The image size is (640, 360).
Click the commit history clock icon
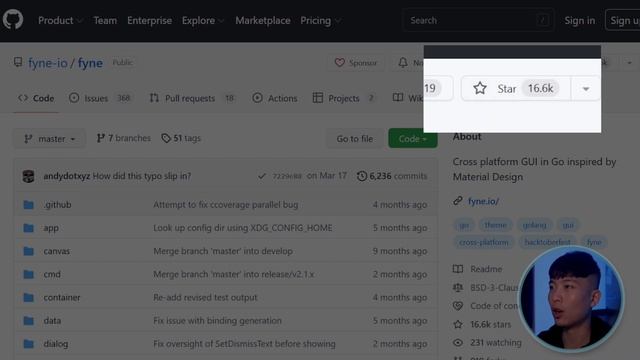click(x=362, y=176)
